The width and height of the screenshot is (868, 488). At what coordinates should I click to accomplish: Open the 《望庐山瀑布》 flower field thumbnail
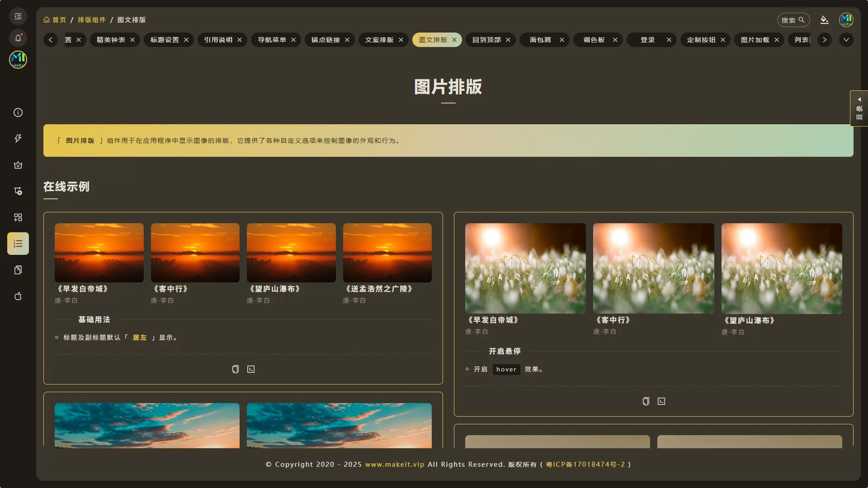[x=782, y=268]
